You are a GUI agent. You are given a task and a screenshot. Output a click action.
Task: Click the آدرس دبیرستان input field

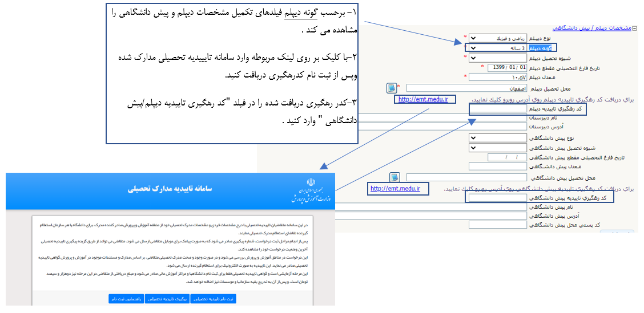[x=442, y=127]
